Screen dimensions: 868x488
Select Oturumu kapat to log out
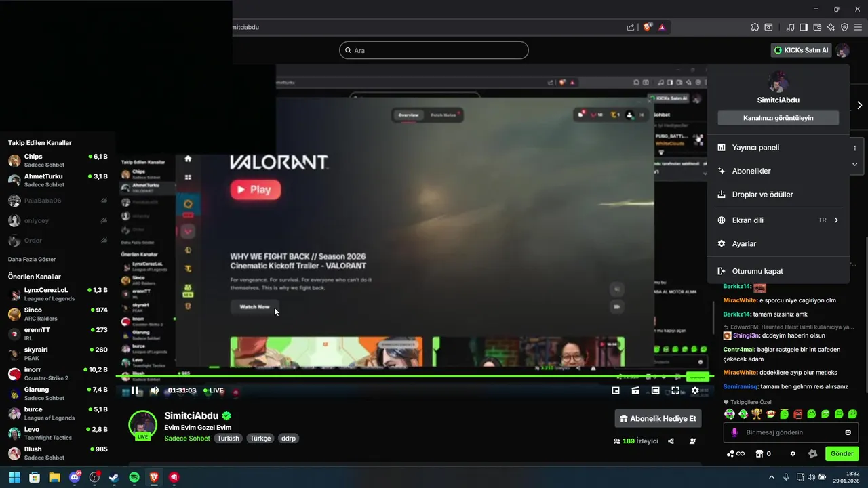pyautogui.click(x=778, y=271)
